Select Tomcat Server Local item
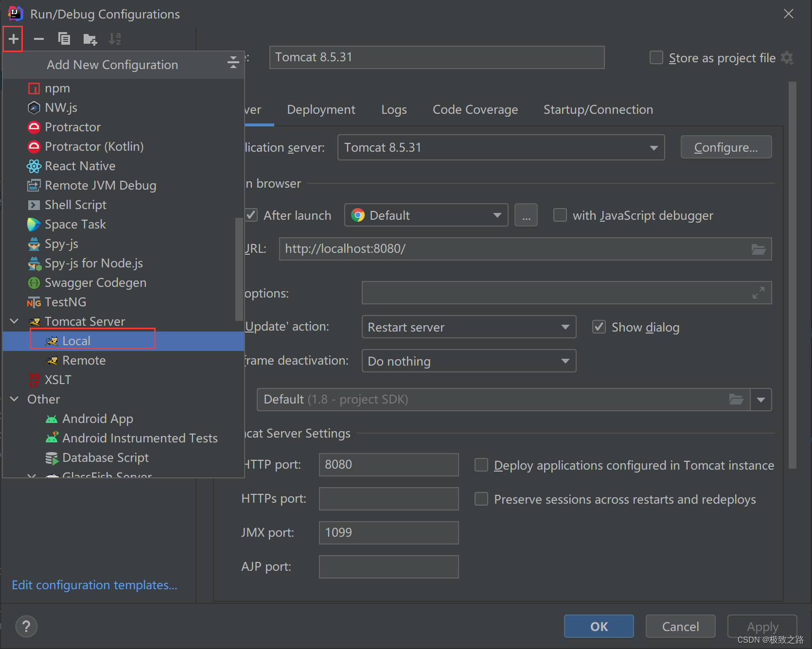This screenshot has width=812, height=649. coord(124,341)
